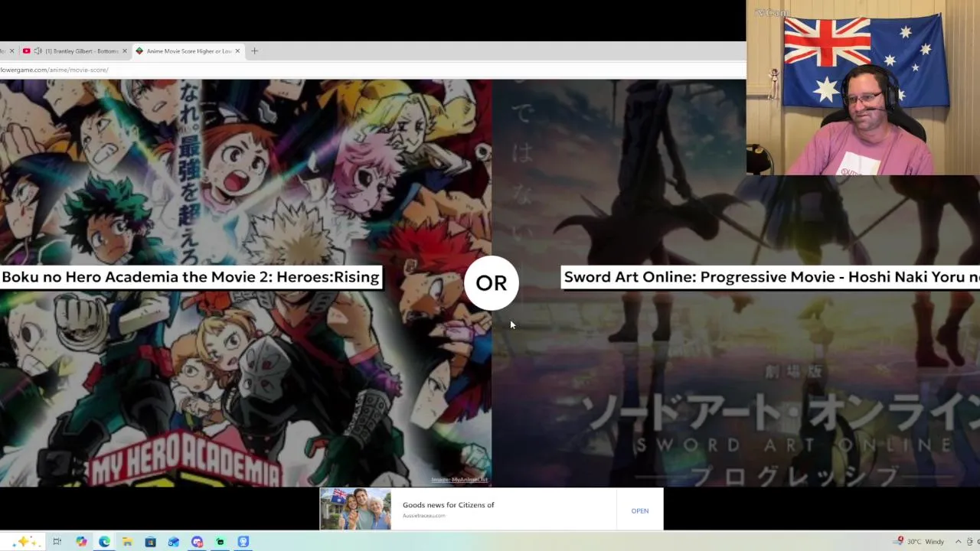Expand the system tray hidden icons chevron

click(x=958, y=542)
